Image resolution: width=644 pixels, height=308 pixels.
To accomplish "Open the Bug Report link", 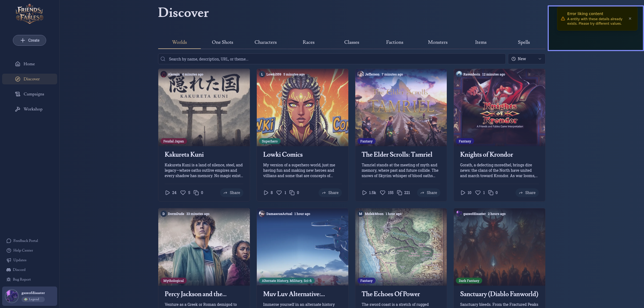I will tap(21, 279).
